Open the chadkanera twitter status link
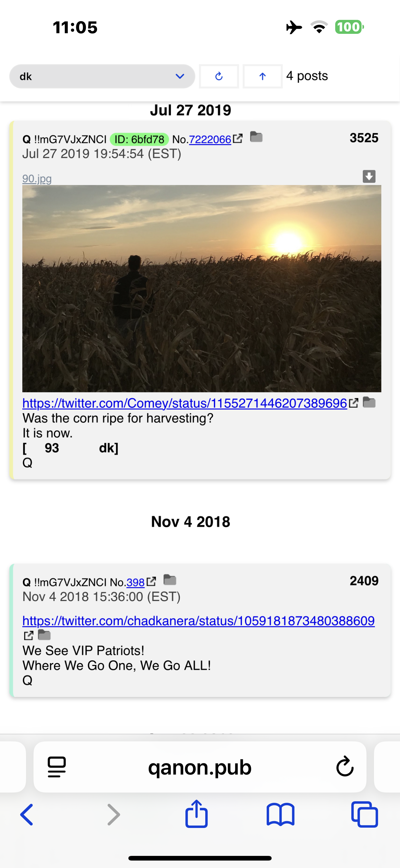Screen dimensions: 400x868 198,621
